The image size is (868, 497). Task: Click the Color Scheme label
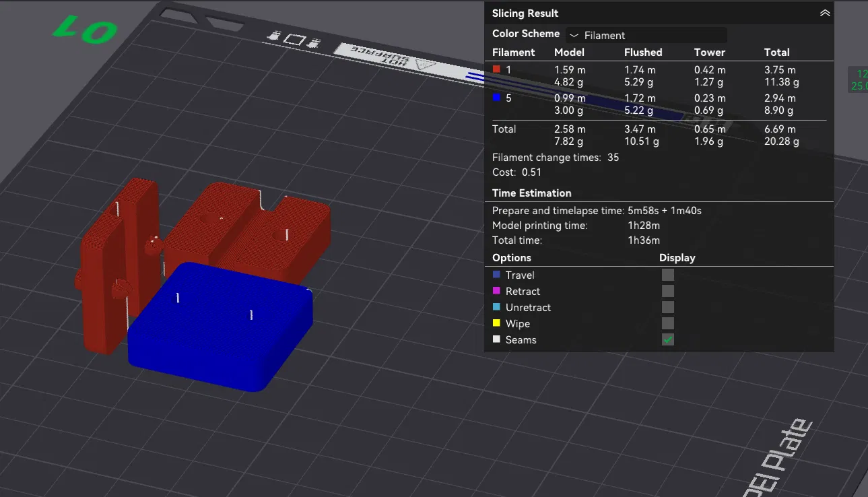click(x=526, y=34)
